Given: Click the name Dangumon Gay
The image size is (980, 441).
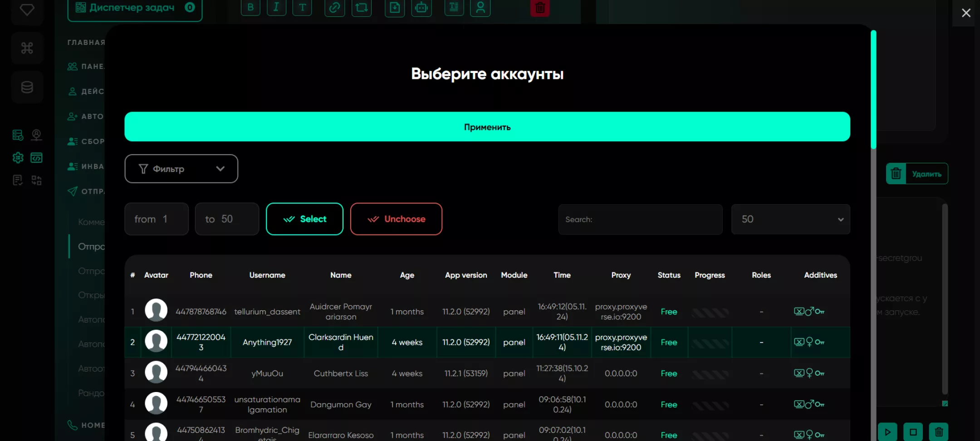Looking at the screenshot, I should [341, 404].
